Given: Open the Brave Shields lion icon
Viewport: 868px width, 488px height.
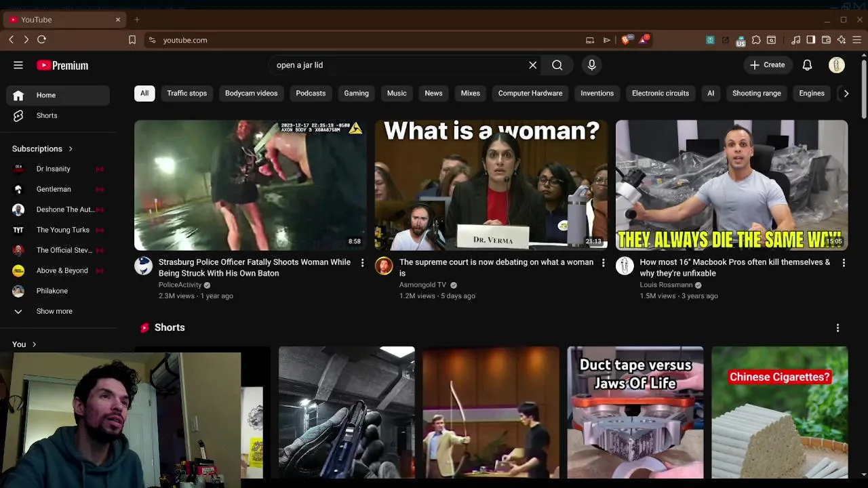Looking at the screenshot, I should click(626, 40).
